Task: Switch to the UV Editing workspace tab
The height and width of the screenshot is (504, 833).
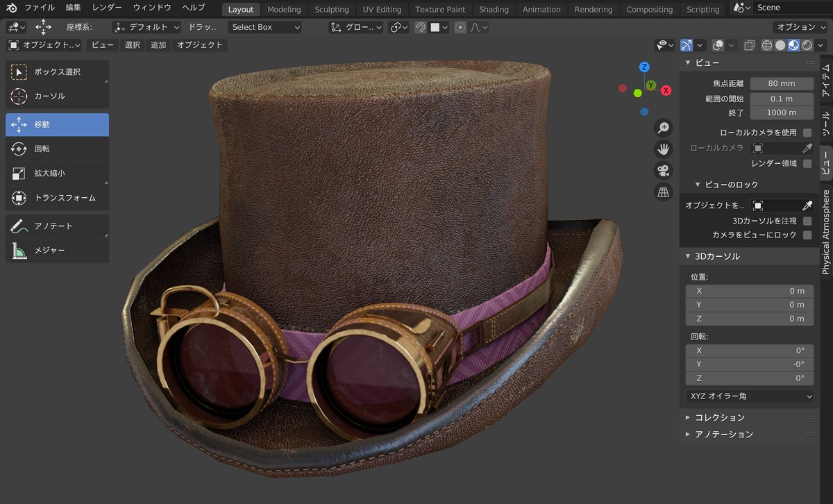Action: [x=382, y=9]
